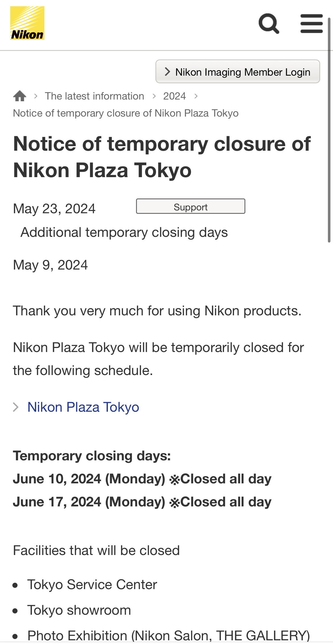Screen dimensions: 333x644
Task: Open the search magnifier icon
Action: 269,23
